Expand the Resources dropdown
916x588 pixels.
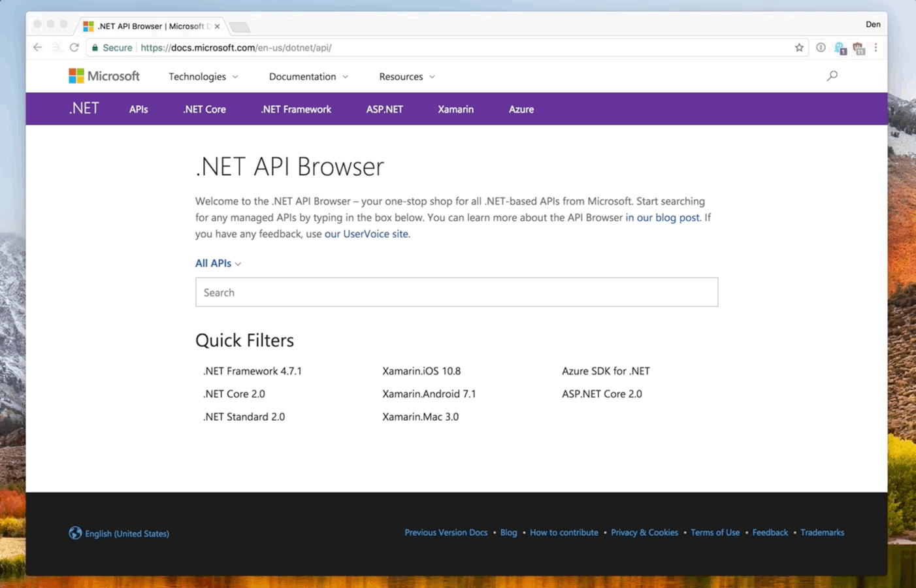click(406, 76)
